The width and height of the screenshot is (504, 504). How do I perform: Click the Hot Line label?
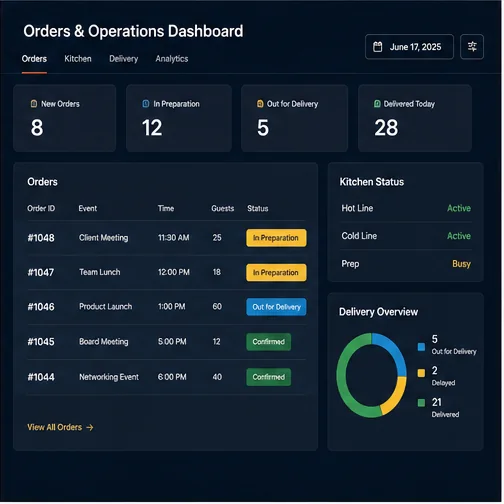tap(358, 209)
